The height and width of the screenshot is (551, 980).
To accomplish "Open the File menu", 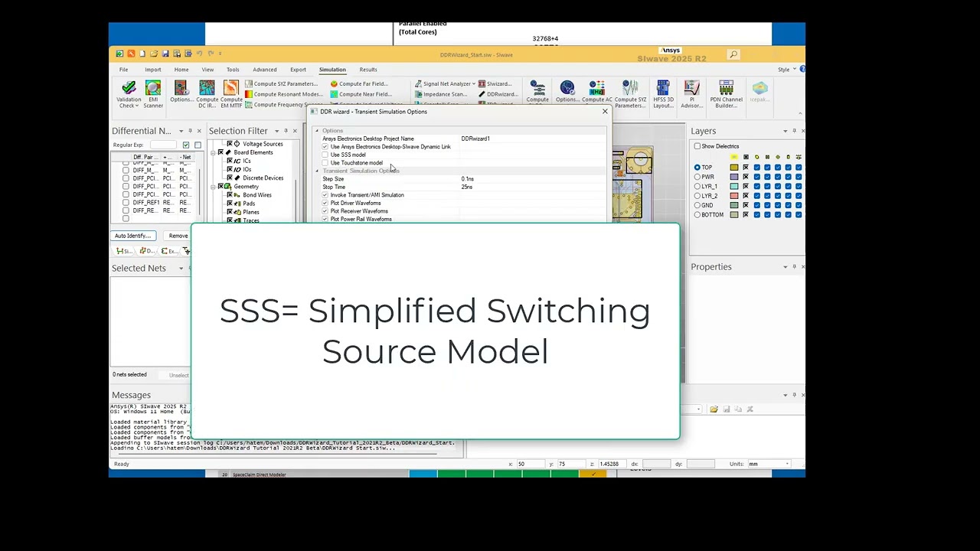I will point(123,70).
